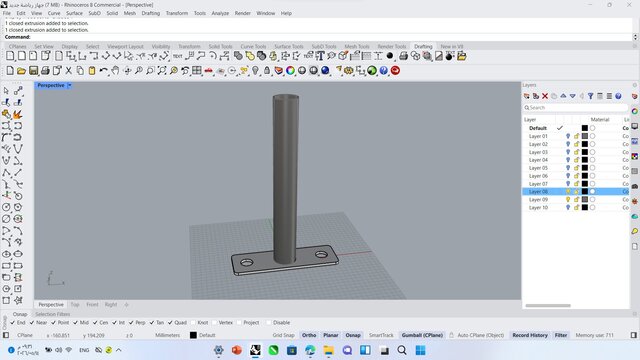Toggle the Cen osnap checkbox
Image resolution: width=640 pixels, height=360 pixels.
tap(95, 322)
